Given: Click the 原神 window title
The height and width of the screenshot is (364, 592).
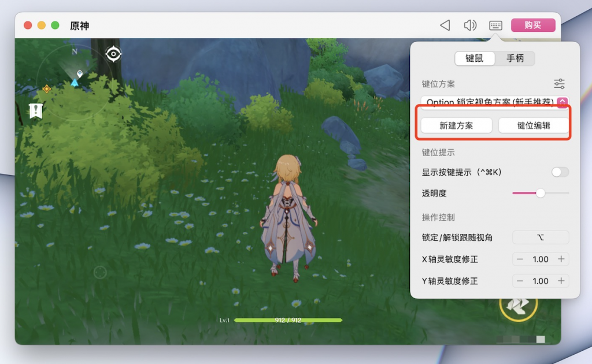Looking at the screenshot, I should click(80, 25).
